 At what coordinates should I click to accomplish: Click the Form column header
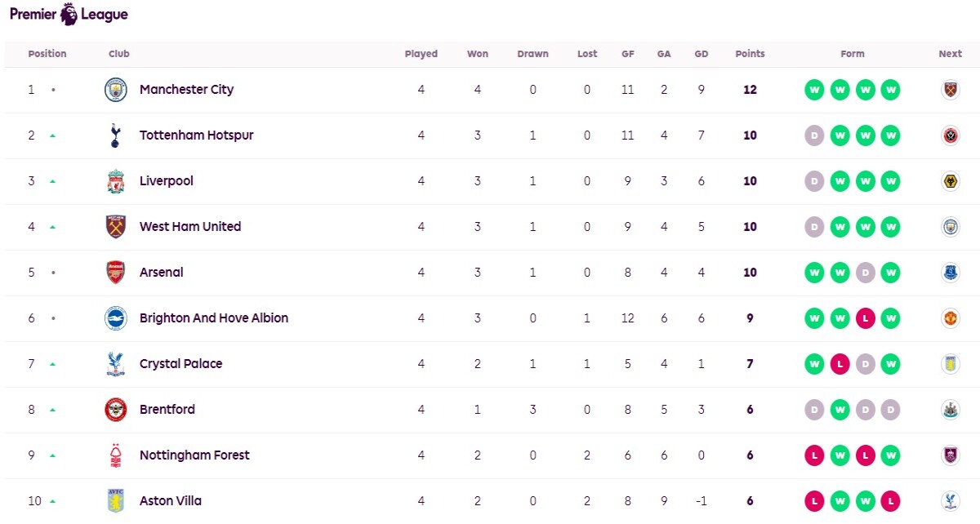pyautogui.click(x=853, y=54)
